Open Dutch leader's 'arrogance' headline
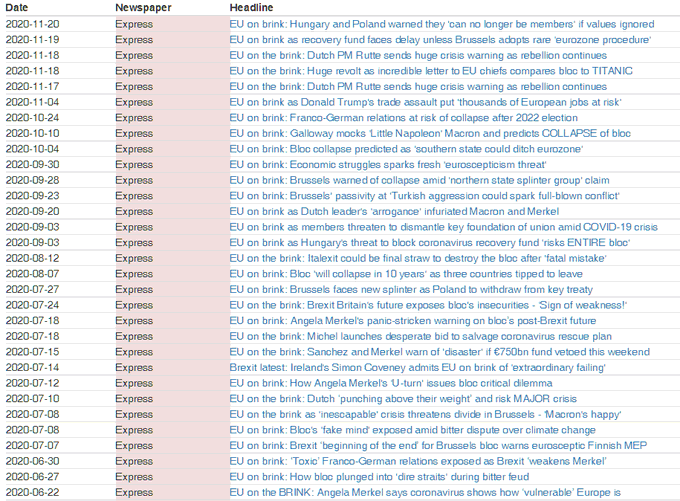 [x=394, y=212]
